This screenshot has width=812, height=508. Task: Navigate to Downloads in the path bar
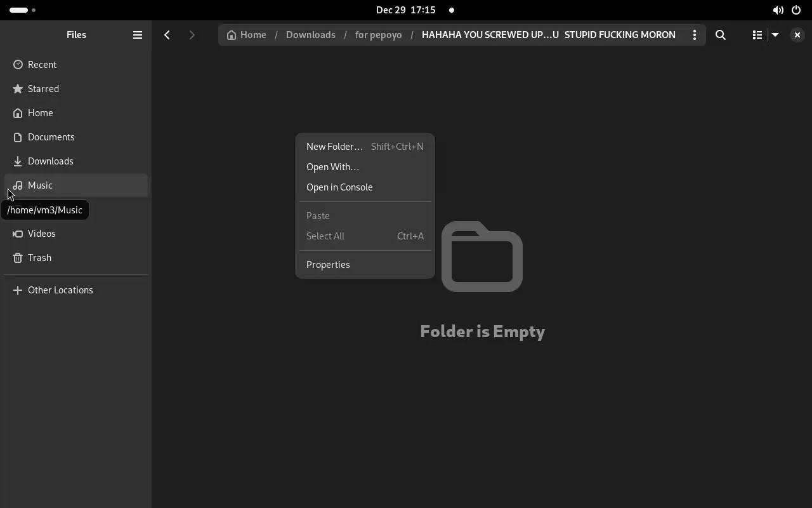311,35
